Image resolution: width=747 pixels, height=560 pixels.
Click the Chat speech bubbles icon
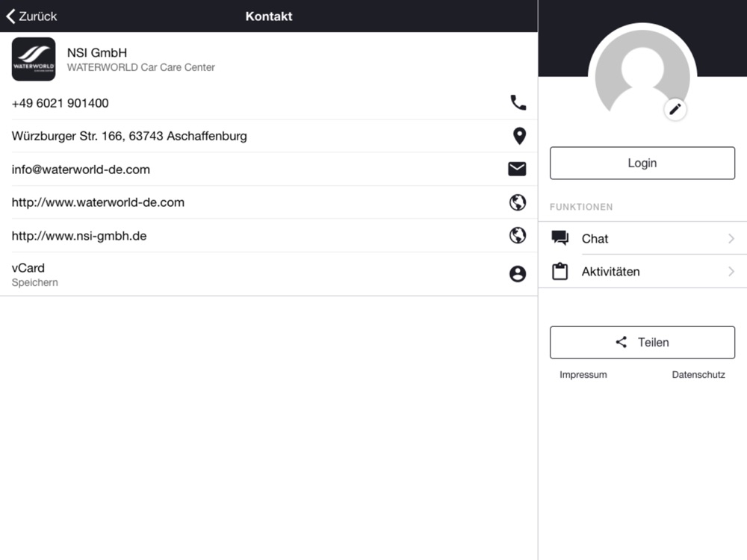tap(560, 238)
